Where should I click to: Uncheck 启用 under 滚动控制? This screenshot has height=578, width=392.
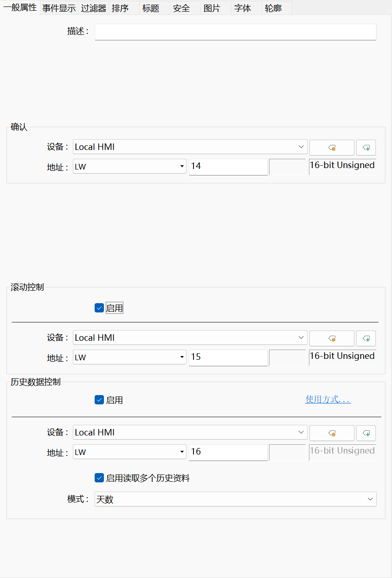point(99,308)
